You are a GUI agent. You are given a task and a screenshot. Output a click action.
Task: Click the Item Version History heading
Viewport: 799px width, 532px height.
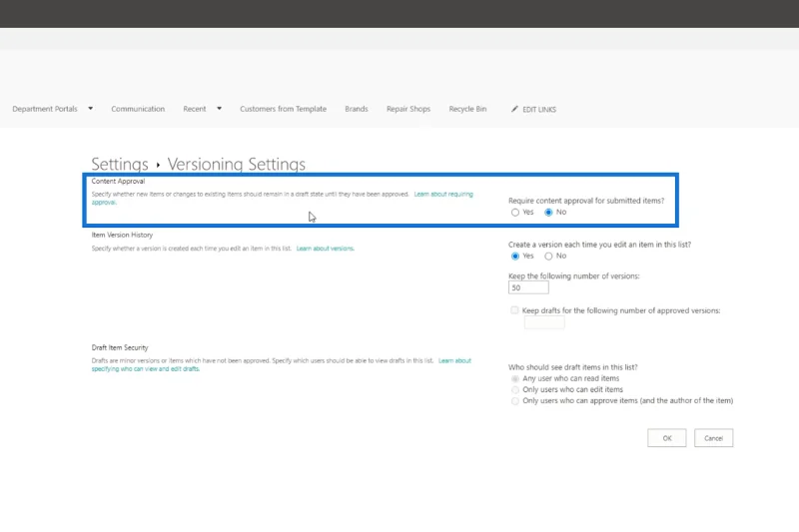point(122,235)
